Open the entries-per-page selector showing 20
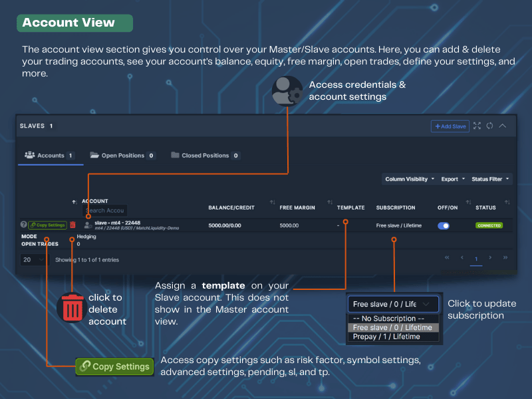This screenshot has width=532, height=399. 33,259
